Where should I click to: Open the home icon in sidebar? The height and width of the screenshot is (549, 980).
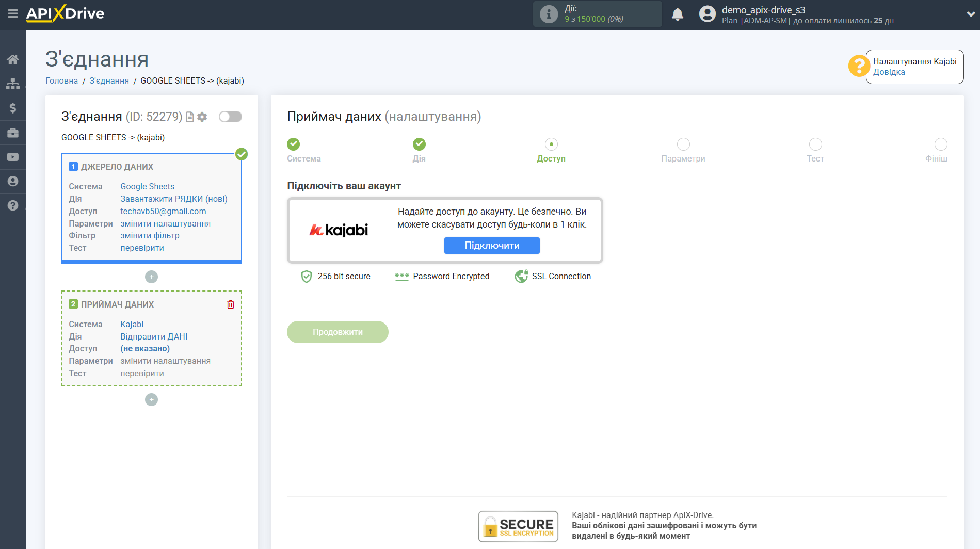point(12,59)
